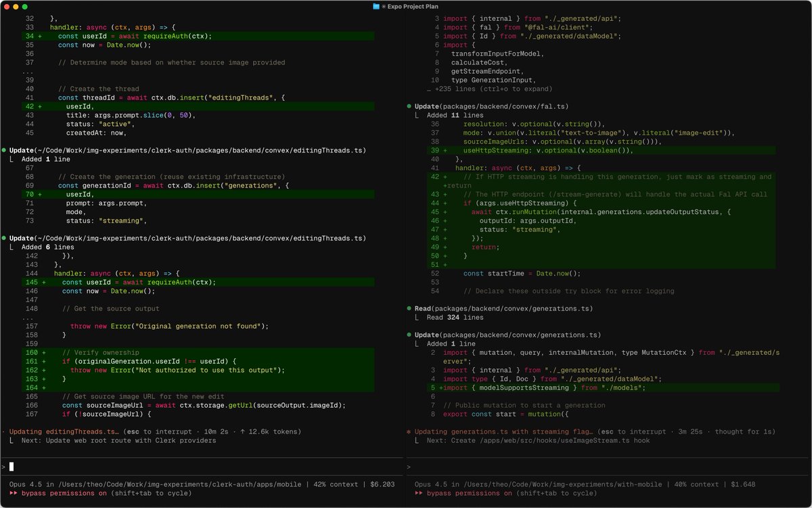812x508 pixels.
Task: Click added line 70 with userId
Action: point(198,194)
